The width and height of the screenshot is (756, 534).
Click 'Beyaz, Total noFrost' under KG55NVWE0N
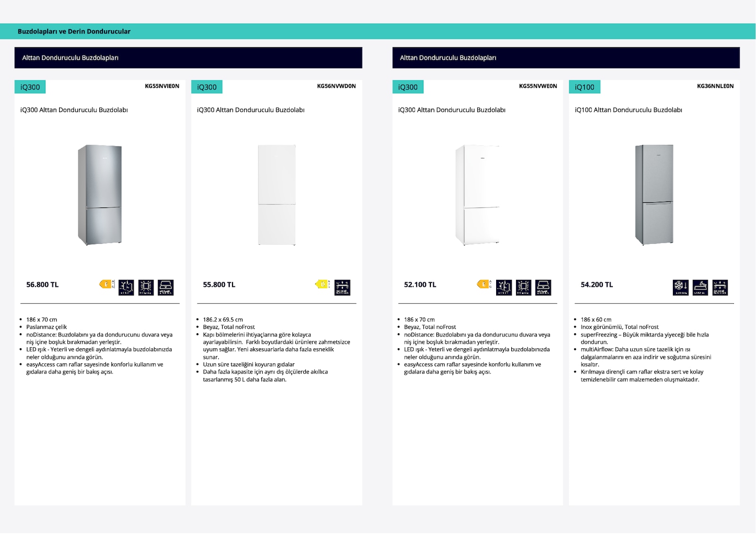pyautogui.click(x=430, y=327)
